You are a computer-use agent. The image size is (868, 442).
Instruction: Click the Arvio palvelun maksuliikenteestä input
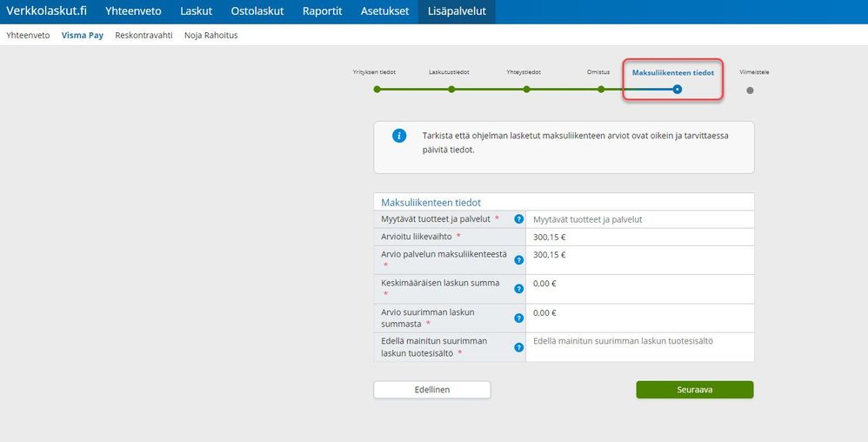pos(640,260)
